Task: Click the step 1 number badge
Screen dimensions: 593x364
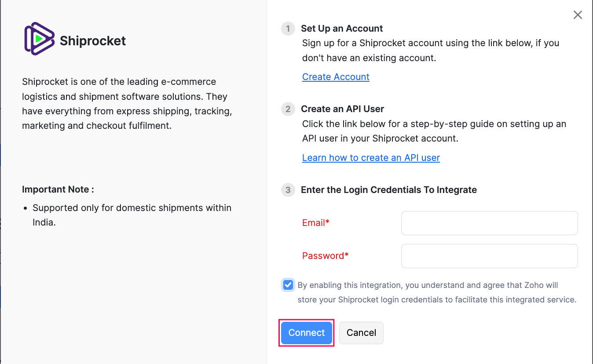Action: [288, 29]
